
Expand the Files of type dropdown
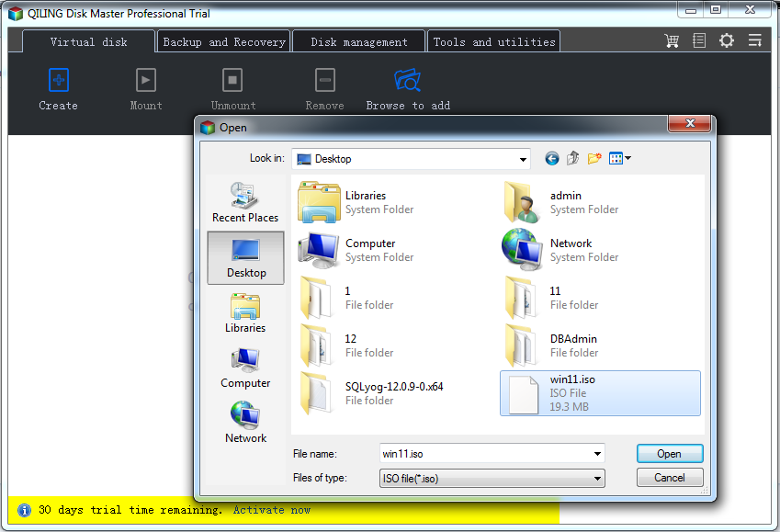pyautogui.click(x=597, y=479)
